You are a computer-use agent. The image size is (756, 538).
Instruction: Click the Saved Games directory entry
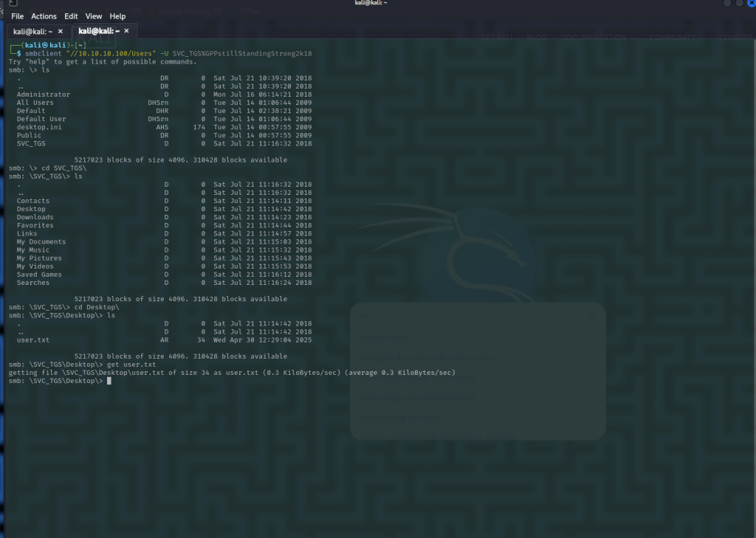[39, 275]
